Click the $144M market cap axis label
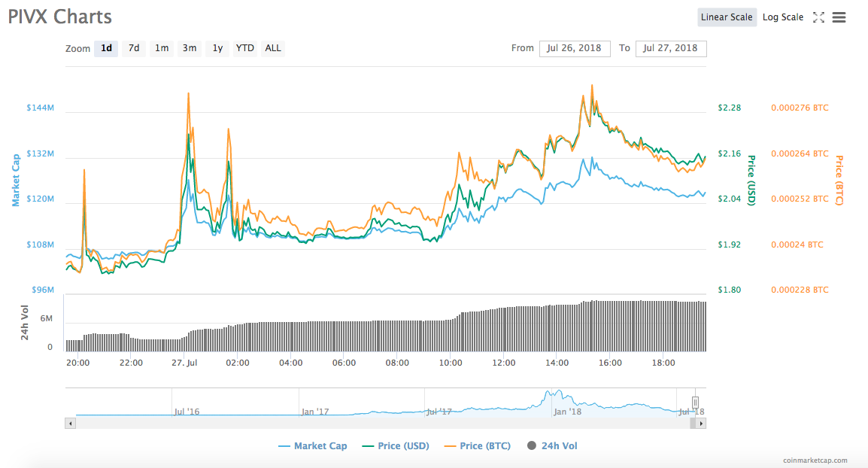This screenshot has height=468, width=868. (41, 108)
